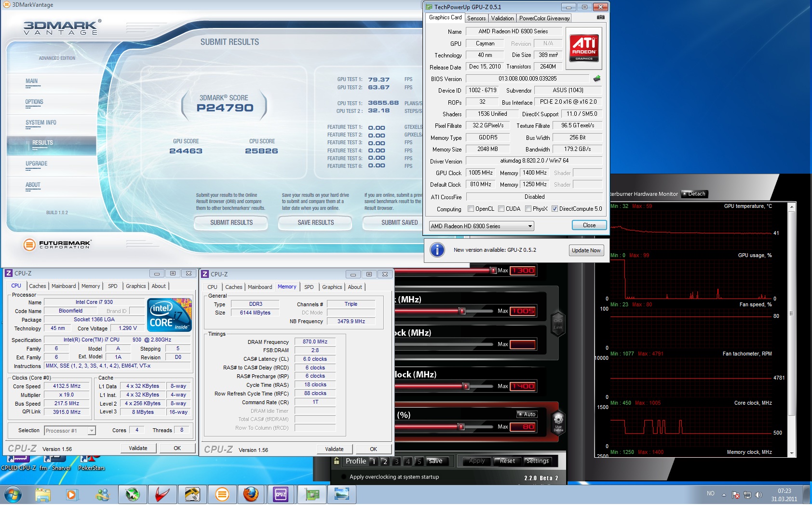Viewport: 812px width, 505px height.
Task: Launch Windows Media Player from the taskbar
Action: click(x=71, y=494)
